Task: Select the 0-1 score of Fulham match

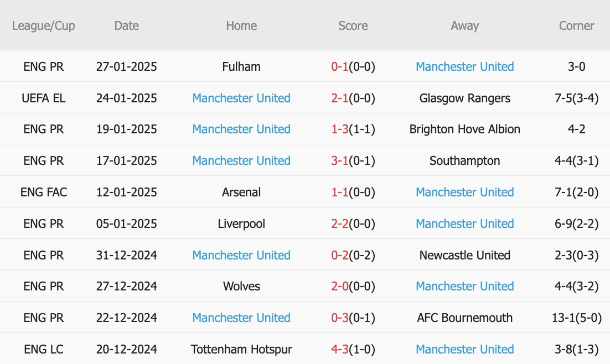Action: click(x=340, y=66)
